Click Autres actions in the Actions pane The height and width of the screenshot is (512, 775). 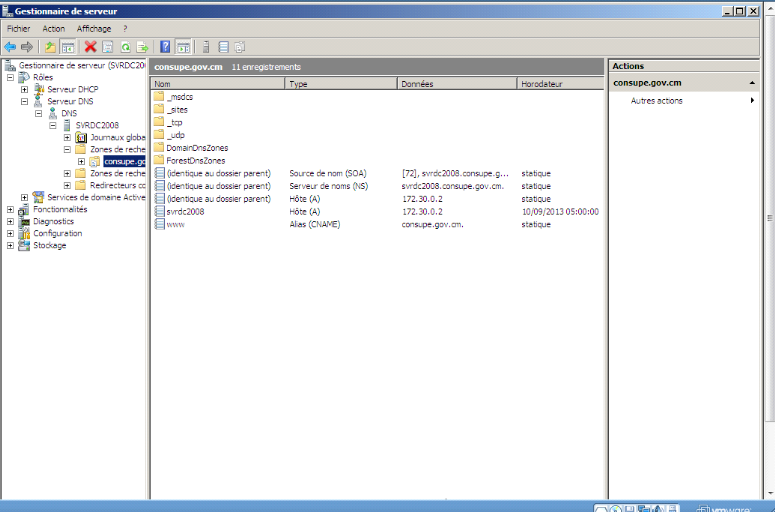click(x=657, y=100)
